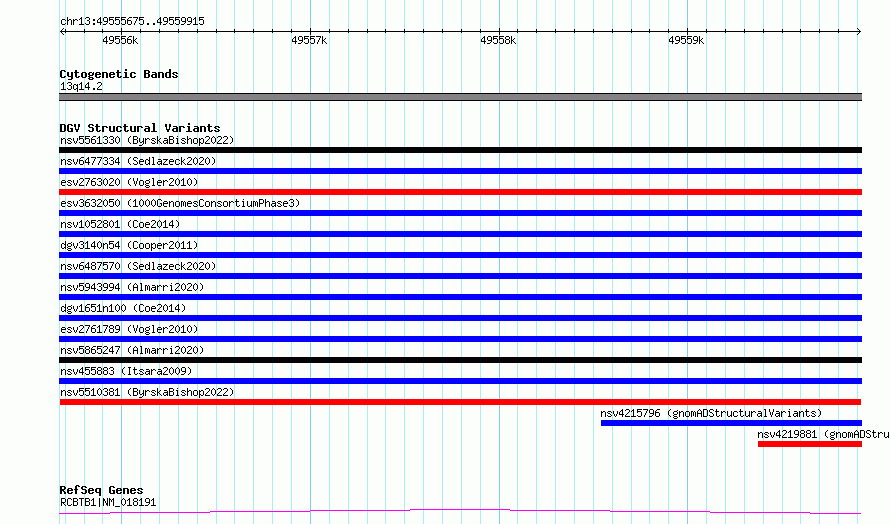Select the black bar under nsv5561330
Image resolution: width=890 pixels, height=524 pixels.
[x=460, y=150]
